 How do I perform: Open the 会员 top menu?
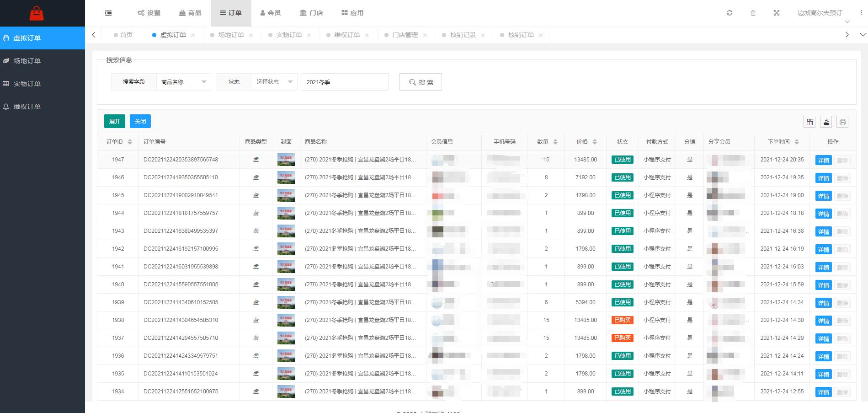[x=270, y=13]
